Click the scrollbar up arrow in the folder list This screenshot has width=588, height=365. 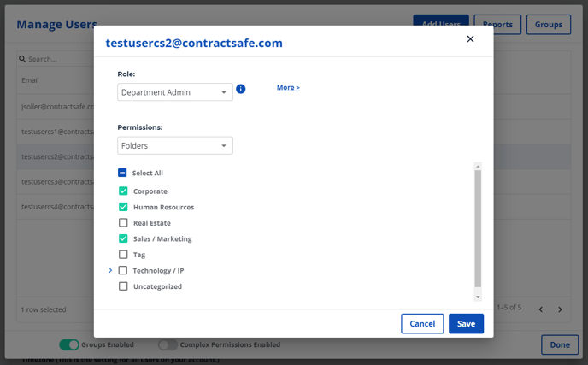478,166
